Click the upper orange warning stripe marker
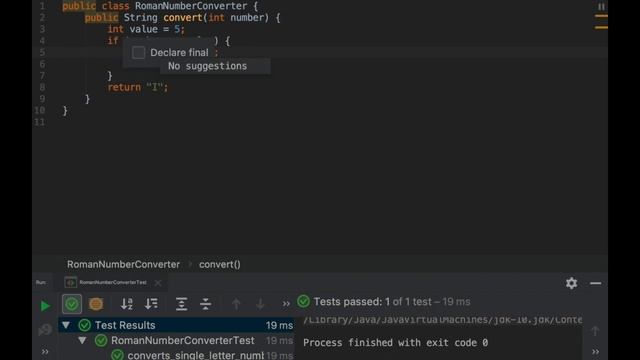 601,16
